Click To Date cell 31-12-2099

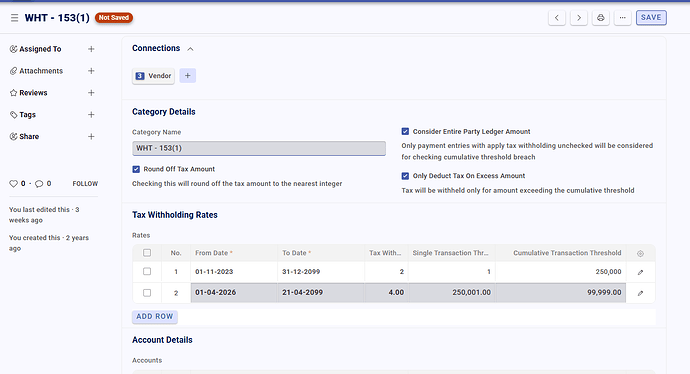pyautogui.click(x=321, y=271)
